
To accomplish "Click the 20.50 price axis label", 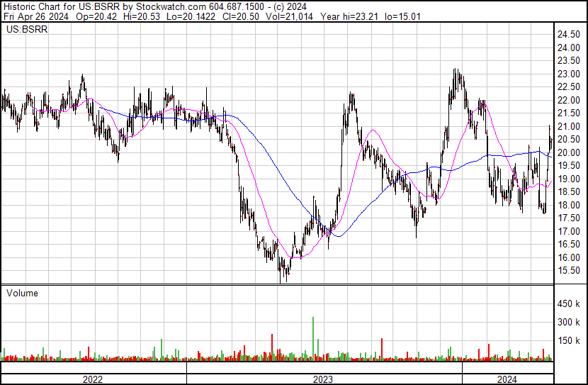I will tap(568, 139).
